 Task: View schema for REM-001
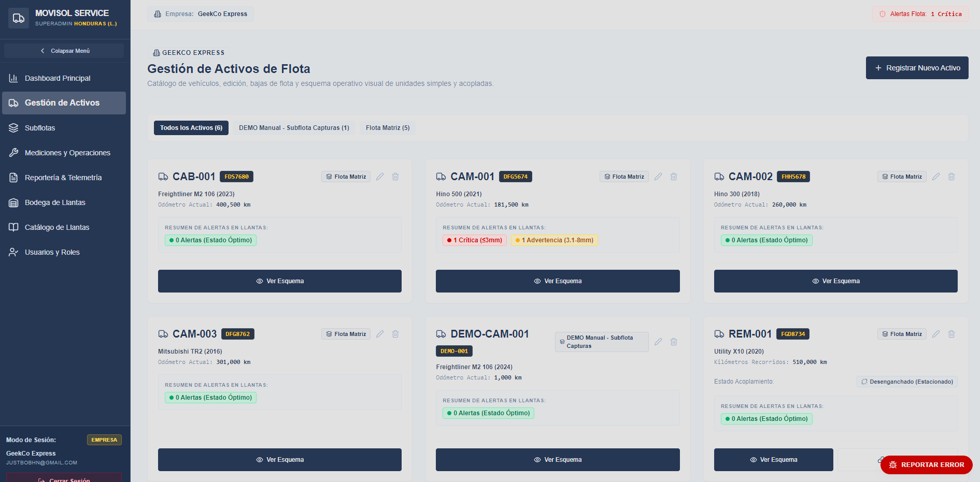point(774,460)
